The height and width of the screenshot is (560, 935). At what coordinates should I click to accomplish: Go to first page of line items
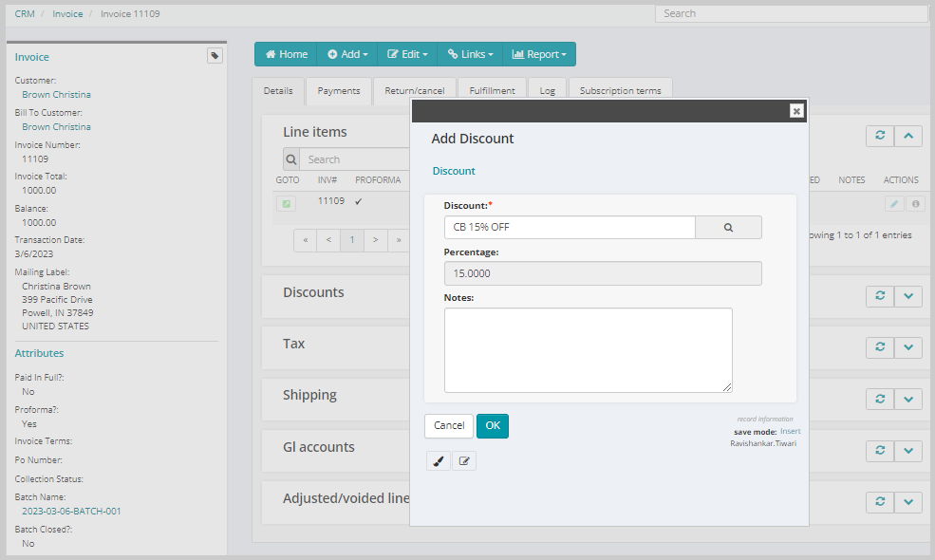pyautogui.click(x=306, y=240)
